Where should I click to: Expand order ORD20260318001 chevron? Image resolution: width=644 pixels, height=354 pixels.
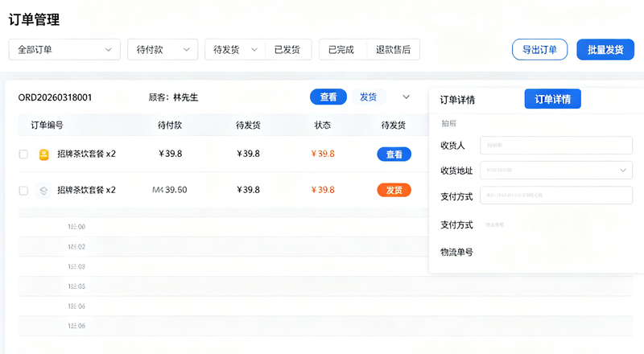click(406, 97)
